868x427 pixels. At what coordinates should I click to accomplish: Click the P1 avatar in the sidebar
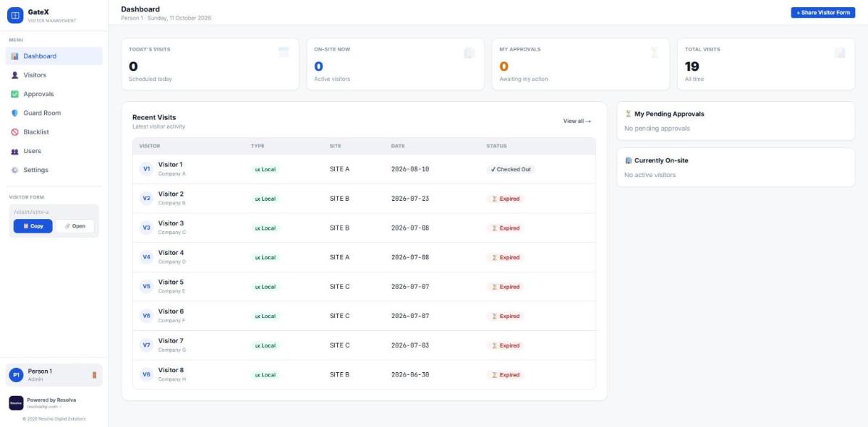click(16, 375)
